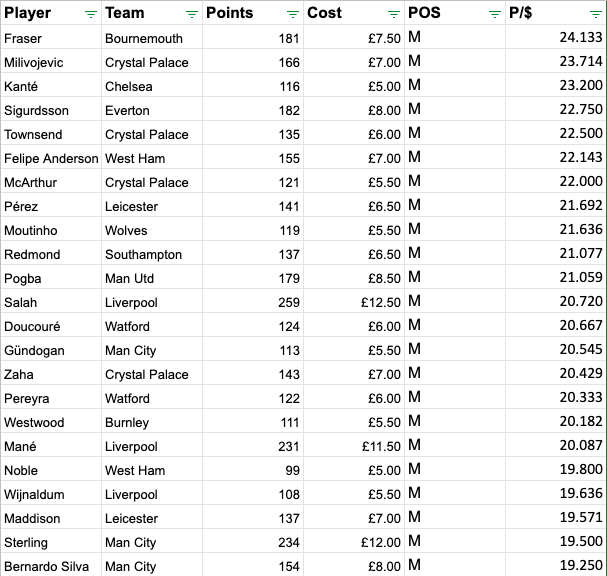Open the Points column filter icon
The height and width of the screenshot is (576, 607).
coord(293,14)
